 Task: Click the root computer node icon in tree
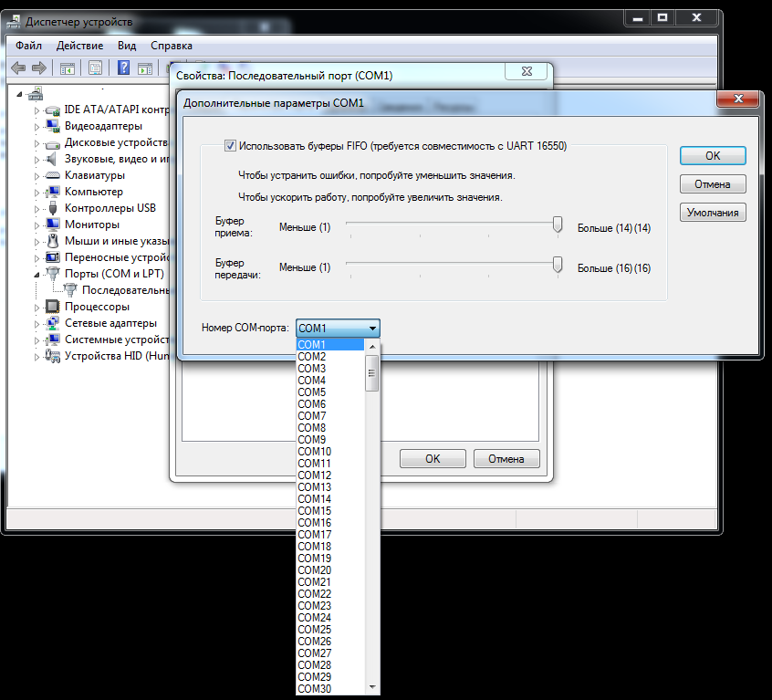click(x=35, y=93)
